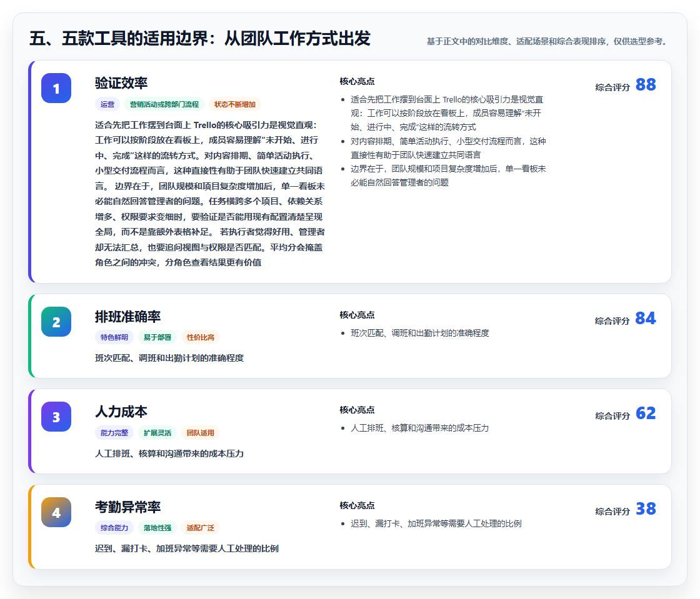This screenshot has height=599, width=700.
Task: Click the rank 2 number badge
Action: 56,322
